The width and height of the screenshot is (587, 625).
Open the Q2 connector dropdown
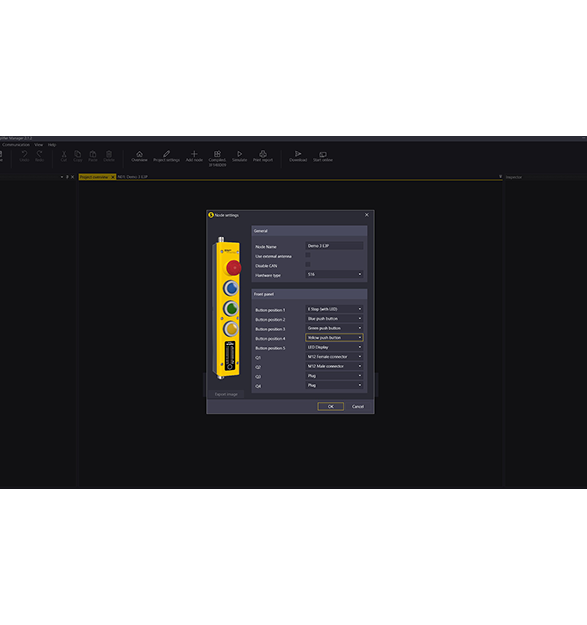[334, 366]
